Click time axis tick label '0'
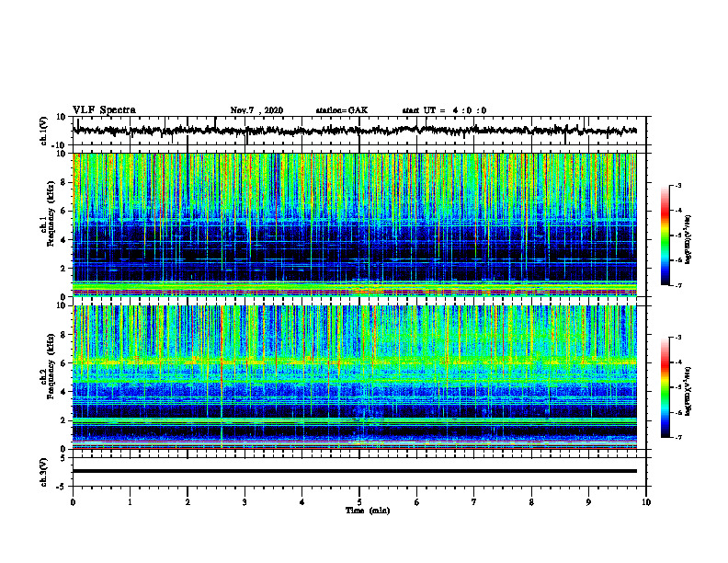The image size is (728, 563). [73, 502]
